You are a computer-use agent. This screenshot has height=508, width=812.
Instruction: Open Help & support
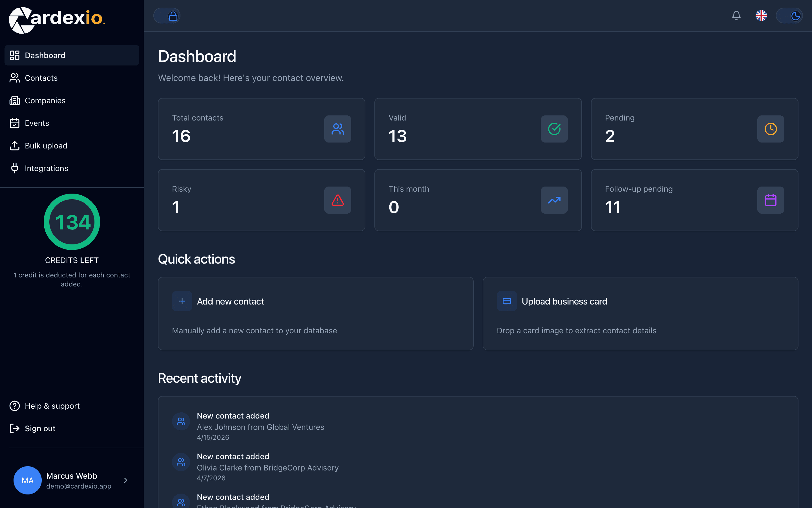click(x=72, y=406)
